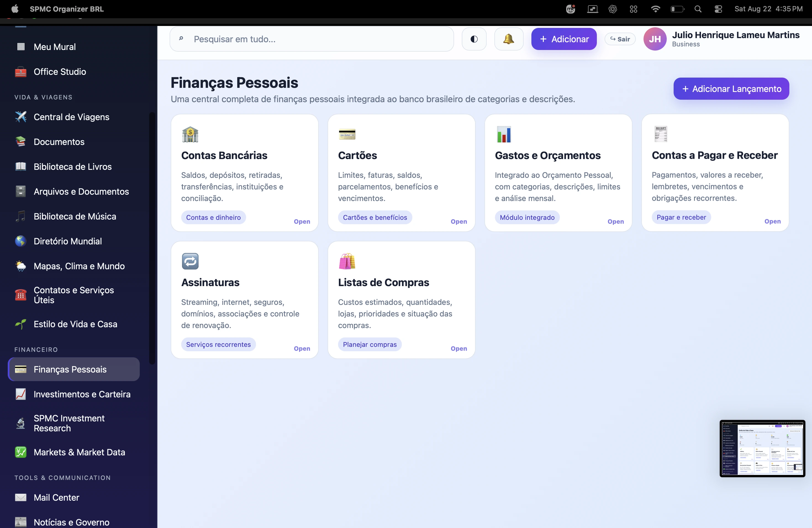Click the Investimentos e Carteira chart icon

pos(21,394)
